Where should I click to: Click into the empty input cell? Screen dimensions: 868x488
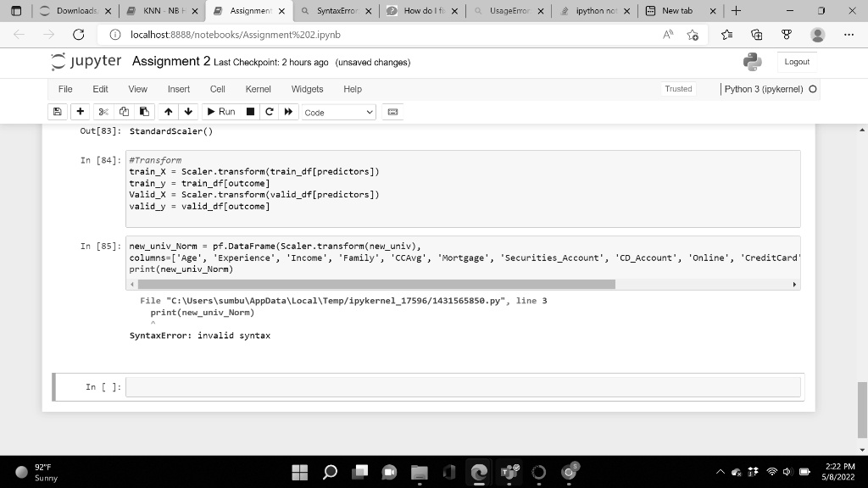click(x=462, y=387)
